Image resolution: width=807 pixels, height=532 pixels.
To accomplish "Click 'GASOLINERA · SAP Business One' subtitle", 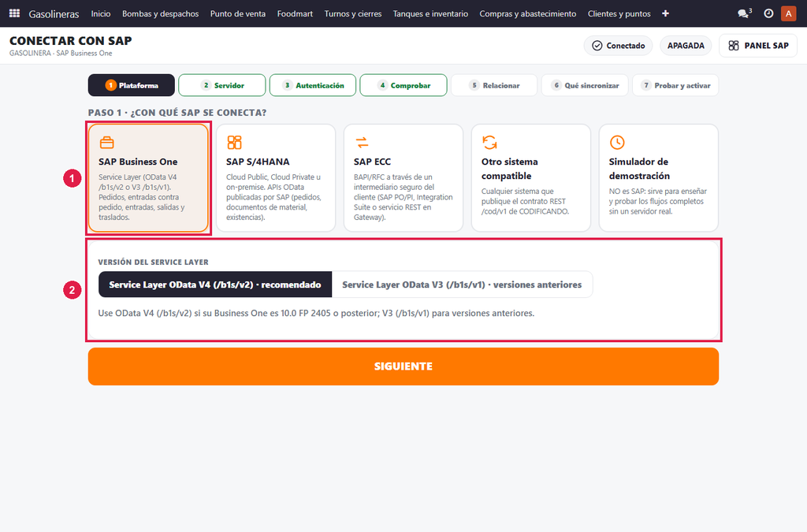I will click(61, 53).
